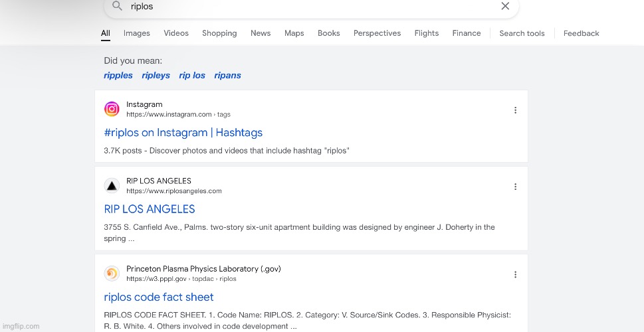The height and width of the screenshot is (332, 644).
Task: Click the Instagram logo favicon
Action: 112,109
